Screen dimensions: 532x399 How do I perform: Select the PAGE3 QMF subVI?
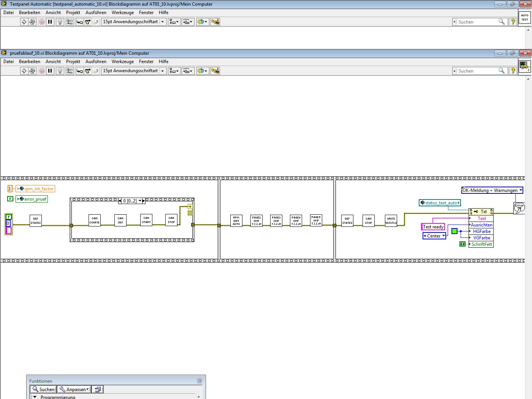[276, 221]
